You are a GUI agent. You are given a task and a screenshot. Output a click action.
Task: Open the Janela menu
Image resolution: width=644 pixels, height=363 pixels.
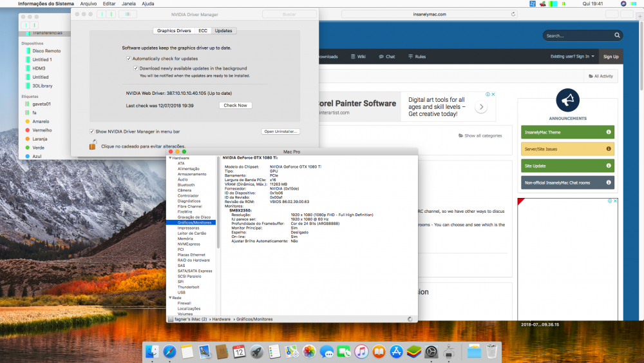tap(129, 4)
